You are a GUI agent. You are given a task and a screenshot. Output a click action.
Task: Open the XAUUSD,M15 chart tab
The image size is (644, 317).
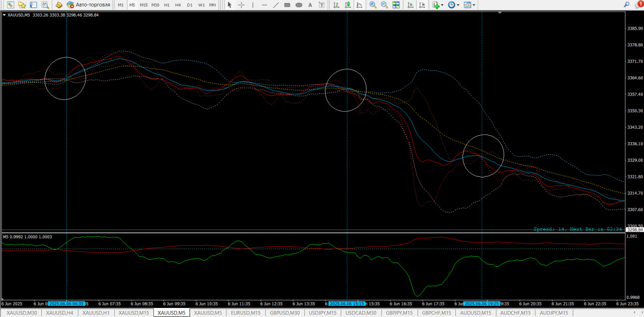(133, 313)
